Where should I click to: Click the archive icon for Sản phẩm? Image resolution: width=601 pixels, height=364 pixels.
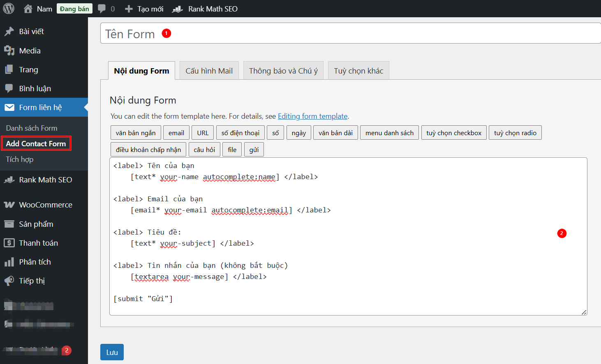[9, 224]
